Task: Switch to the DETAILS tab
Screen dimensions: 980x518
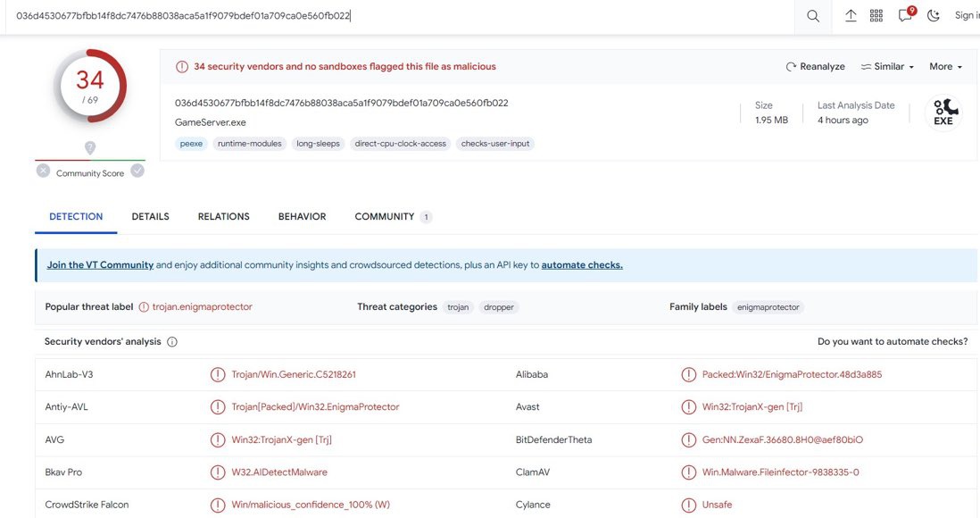Action: (x=150, y=216)
